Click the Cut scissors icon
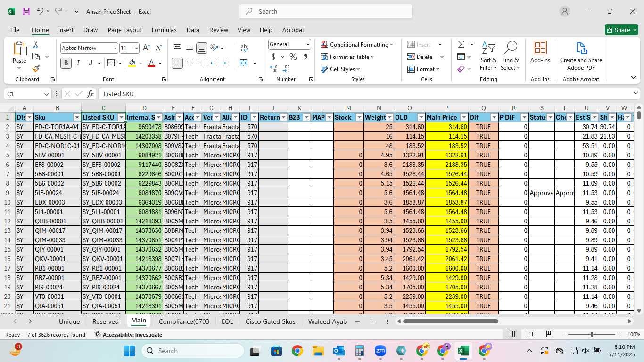Viewport: 644px width, 362px height. (x=35, y=45)
